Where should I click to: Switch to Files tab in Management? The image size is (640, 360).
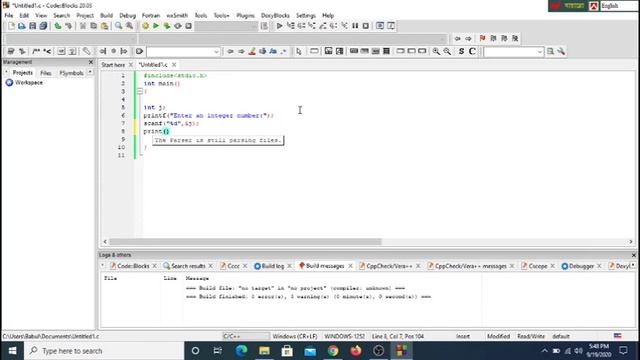point(46,73)
